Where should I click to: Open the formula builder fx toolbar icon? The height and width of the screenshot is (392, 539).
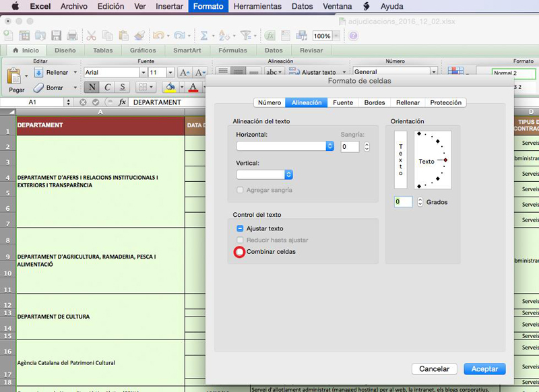click(270, 36)
